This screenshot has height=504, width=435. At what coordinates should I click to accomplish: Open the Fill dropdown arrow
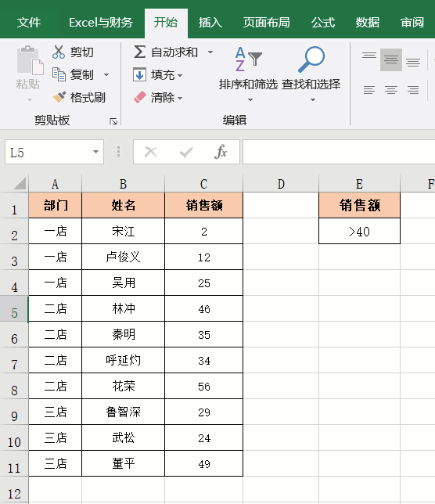(x=180, y=76)
